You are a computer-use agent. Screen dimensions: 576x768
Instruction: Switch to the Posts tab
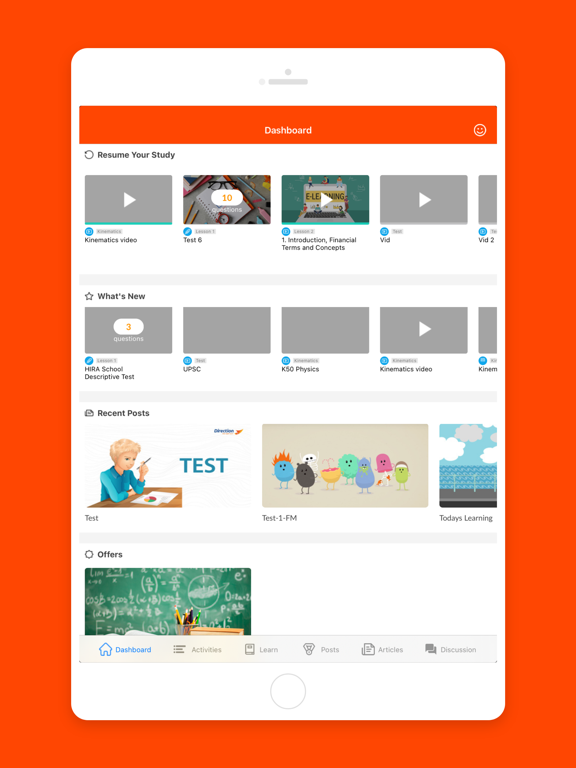[x=321, y=649]
